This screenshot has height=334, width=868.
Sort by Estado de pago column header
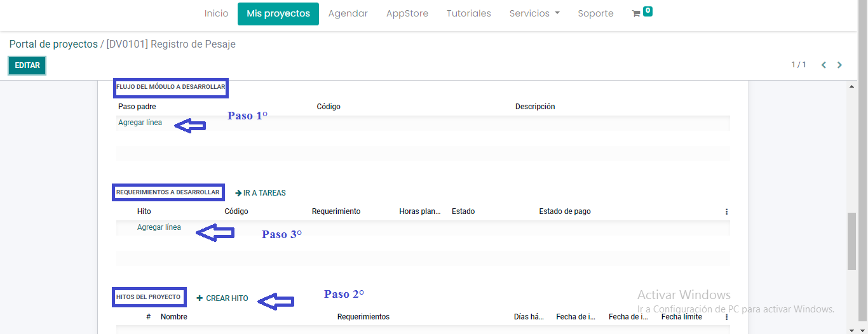565,211
